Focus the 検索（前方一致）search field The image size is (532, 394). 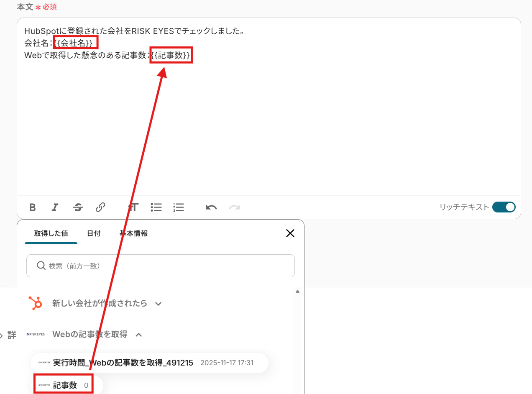pyautogui.click(x=161, y=266)
